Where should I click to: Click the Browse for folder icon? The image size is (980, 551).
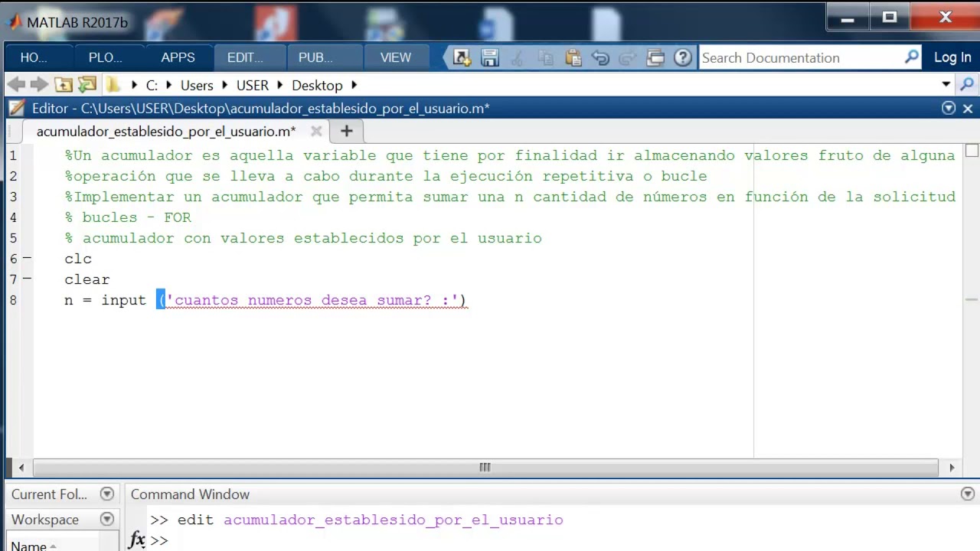[87, 85]
